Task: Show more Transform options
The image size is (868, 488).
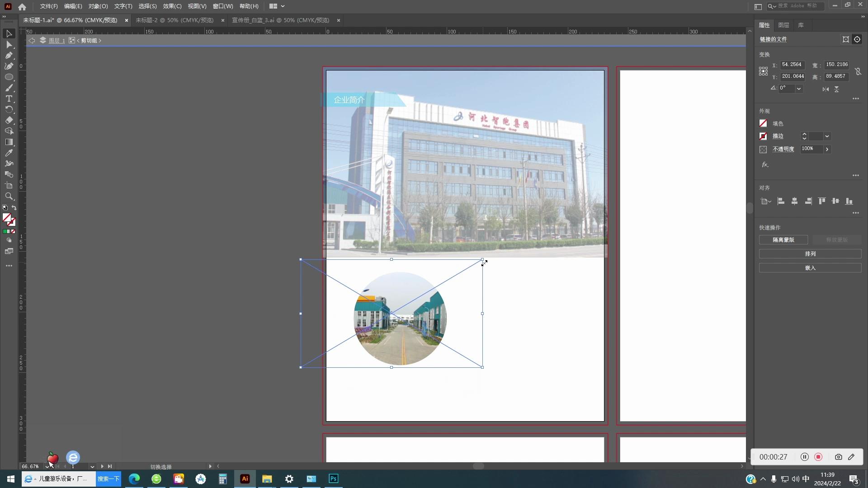Action: [856, 99]
